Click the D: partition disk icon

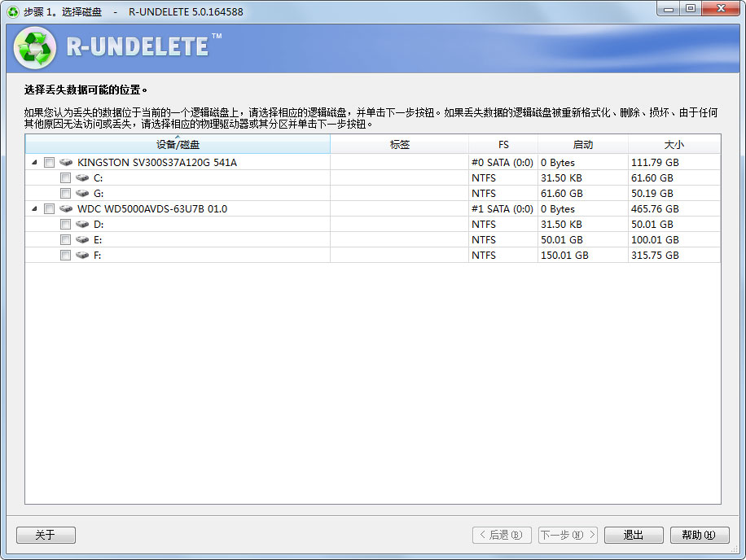click(x=82, y=225)
